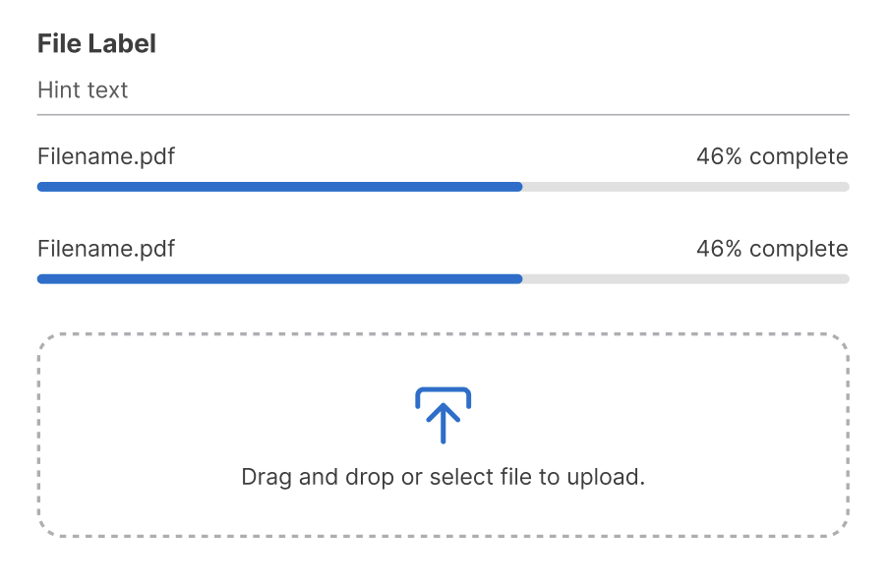The height and width of the screenshot is (588, 889).
Task: Click the blue filled part of second progress bar
Action: 275,279
